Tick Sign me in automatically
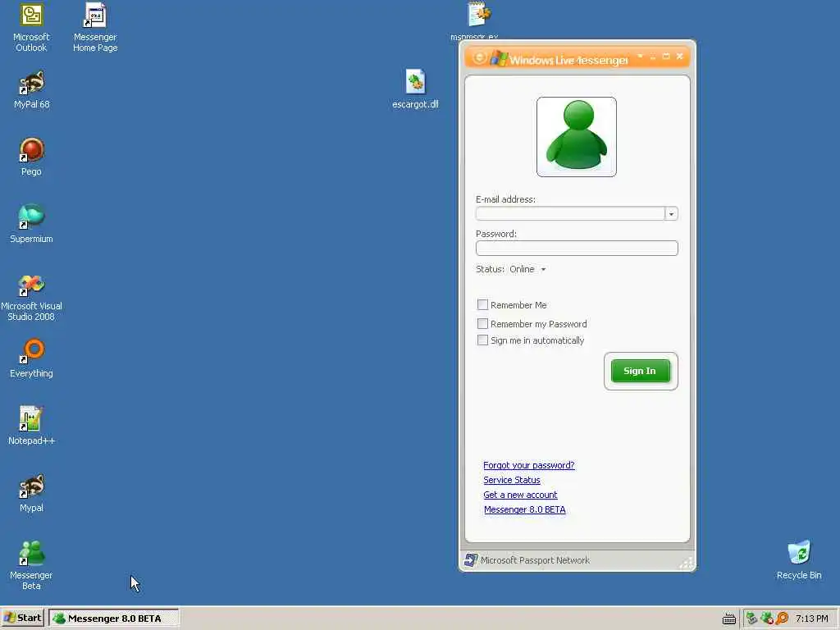840x630 pixels. 482,340
